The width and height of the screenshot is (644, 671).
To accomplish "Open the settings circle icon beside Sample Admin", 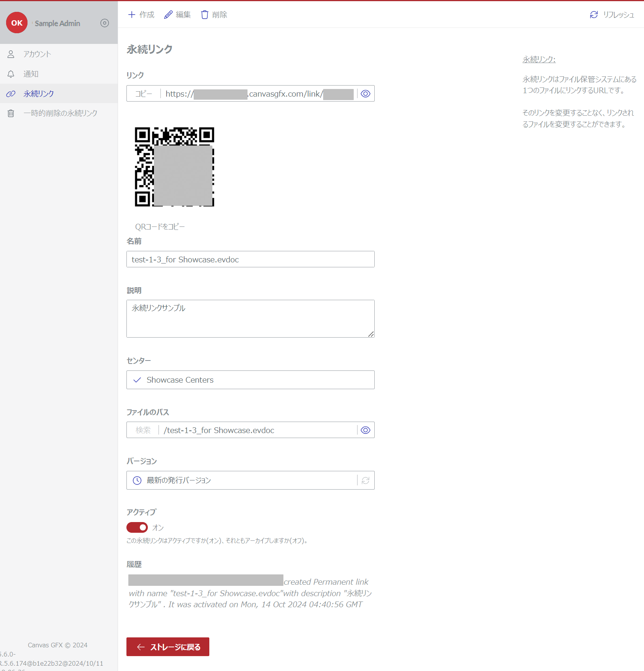I will (x=105, y=23).
